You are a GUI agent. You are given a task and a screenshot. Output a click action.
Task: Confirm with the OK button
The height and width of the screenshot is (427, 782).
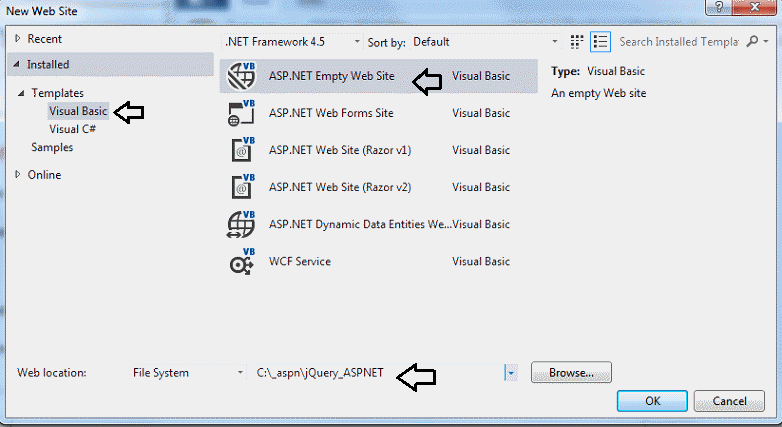coord(652,401)
